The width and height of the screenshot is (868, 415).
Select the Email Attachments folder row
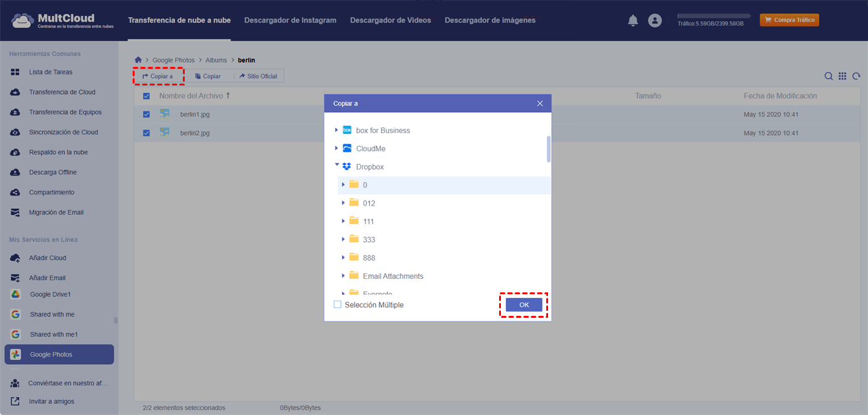(x=444, y=276)
